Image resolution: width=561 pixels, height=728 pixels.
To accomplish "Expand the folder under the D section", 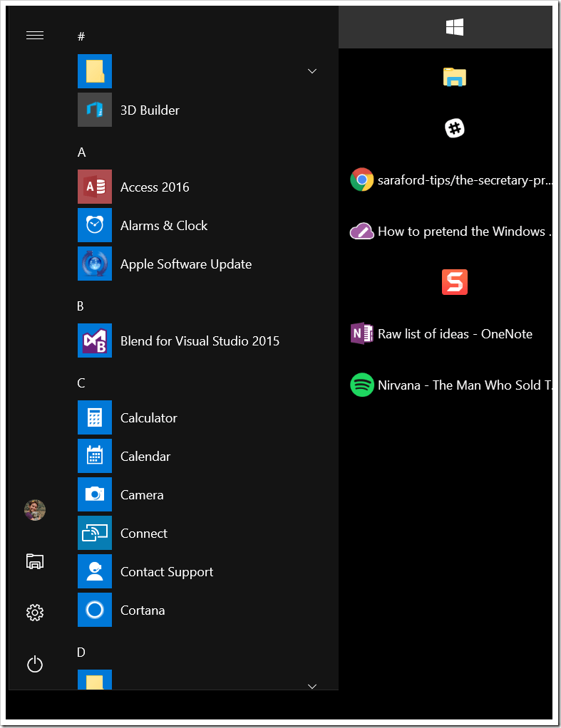I will click(x=311, y=685).
